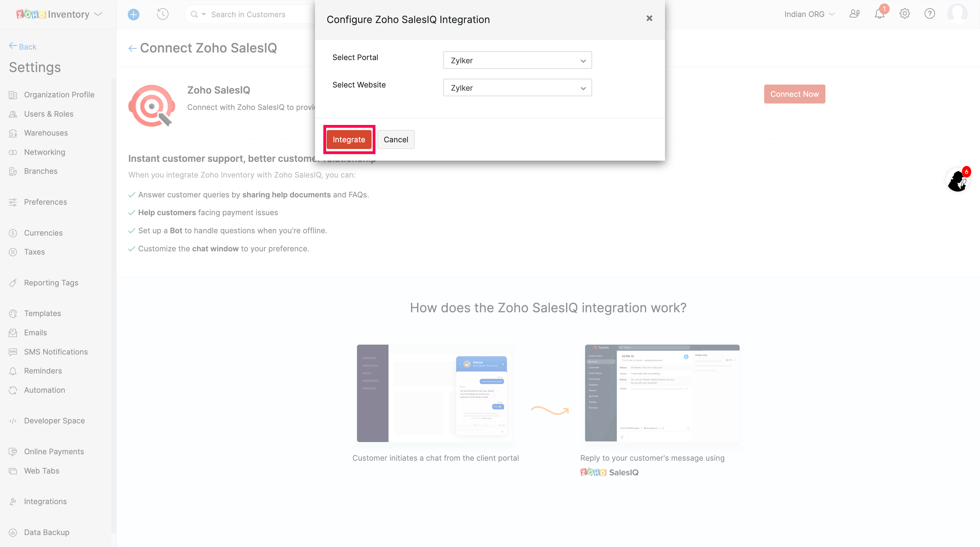The width and height of the screenshot is (980, 547).
Task: Open Organization Profile in settings sidebar
Action: pos(59,95)
